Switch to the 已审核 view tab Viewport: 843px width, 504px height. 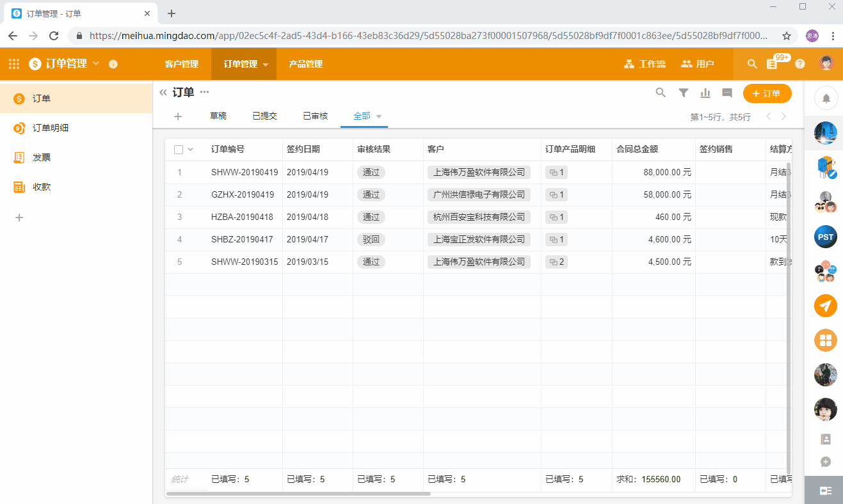coord(315,116)
